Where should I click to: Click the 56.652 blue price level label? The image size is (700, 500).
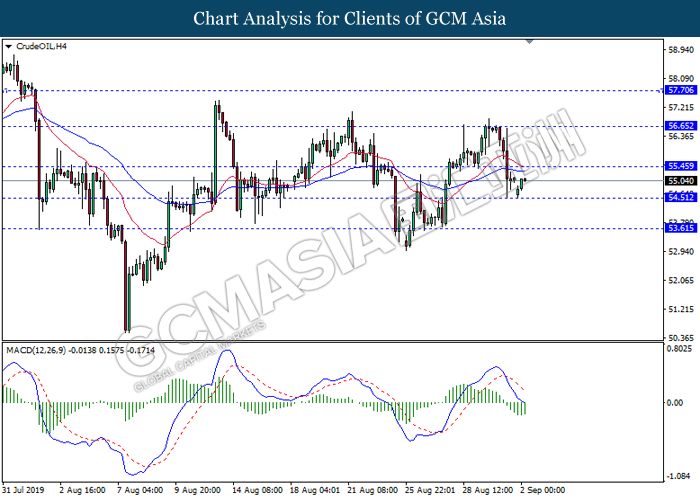(x=680, y=126)
